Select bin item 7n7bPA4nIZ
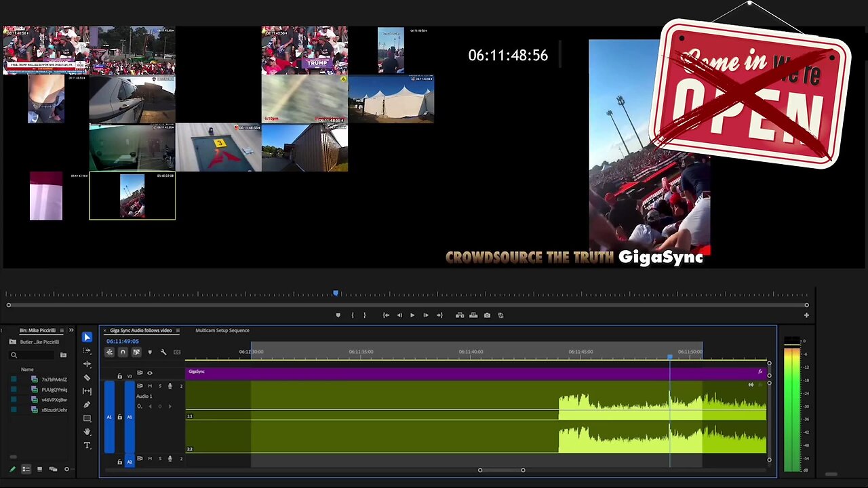868x488 pixels. 54,380
